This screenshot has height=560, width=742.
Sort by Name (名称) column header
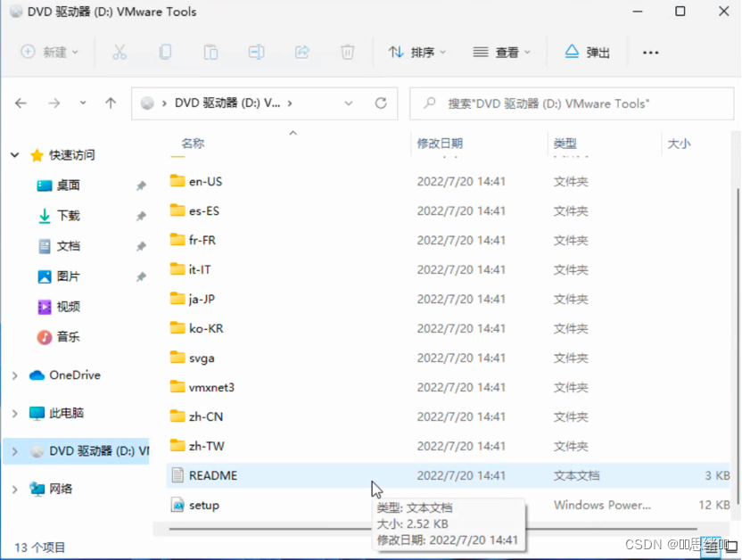pos(193,144)
